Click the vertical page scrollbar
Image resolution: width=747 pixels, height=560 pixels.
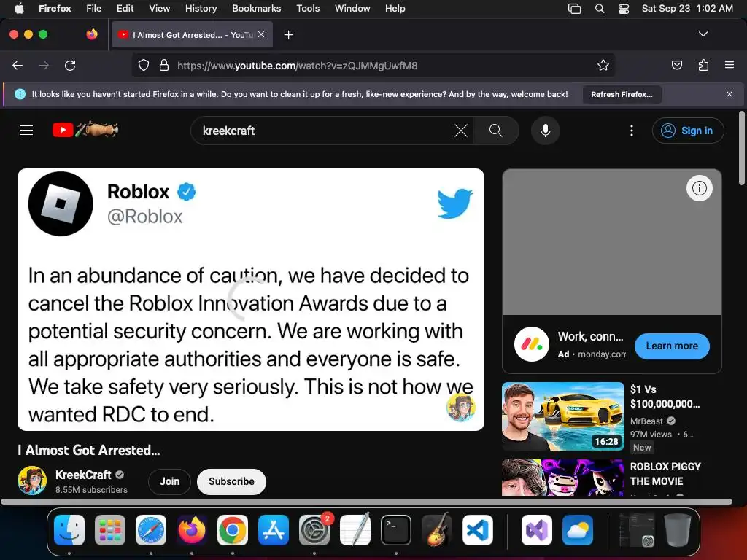click(x=742, y=148)
